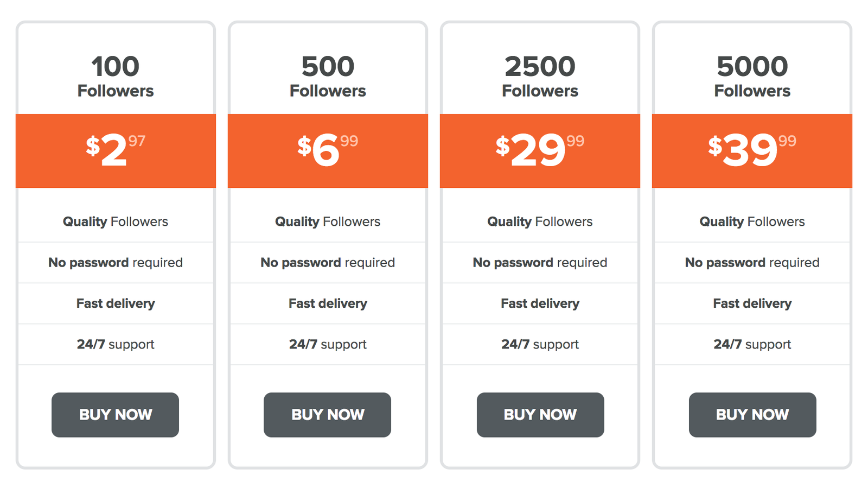
Task: Select the $39.99 orange price banner
Action: coord(752,150)
